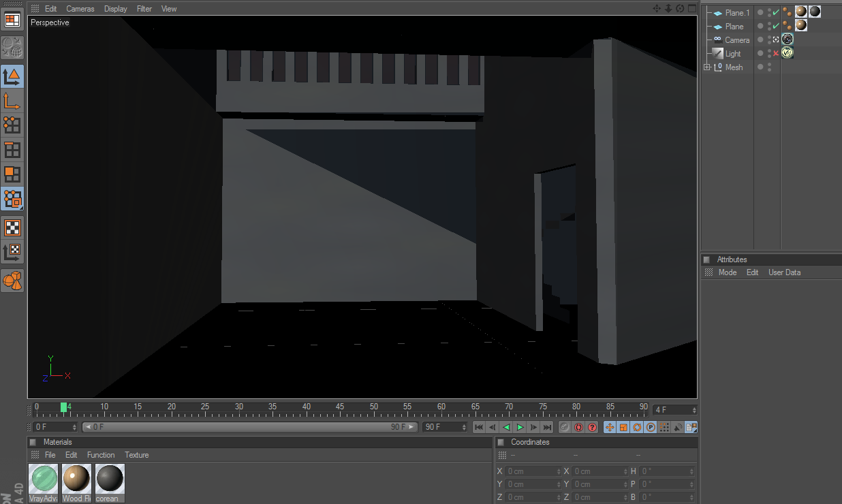The width and height of the screenshot is (842, 504).
Task: Enable the Light object via red X
Action: [x=776, y=53]
